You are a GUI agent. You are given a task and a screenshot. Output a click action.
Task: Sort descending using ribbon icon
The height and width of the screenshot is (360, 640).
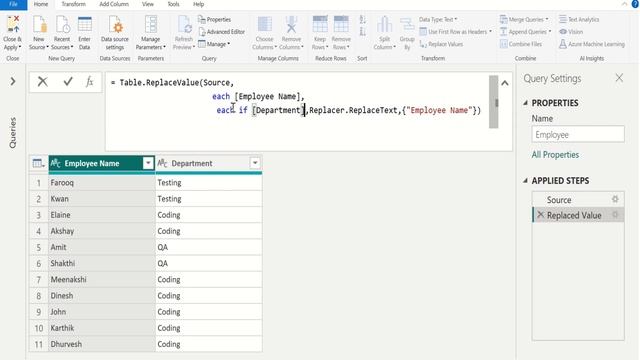[362, 31]
